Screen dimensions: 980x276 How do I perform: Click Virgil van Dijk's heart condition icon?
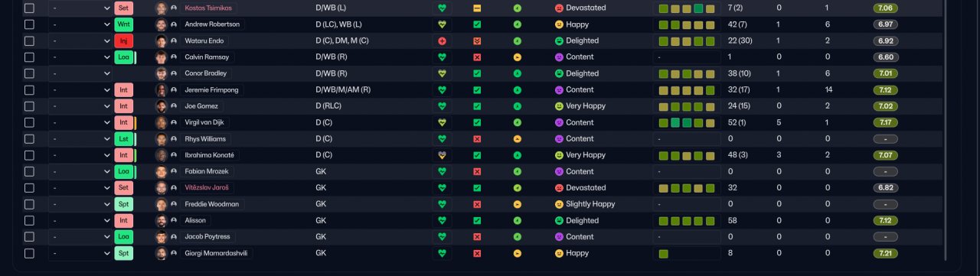click(442, 122)
